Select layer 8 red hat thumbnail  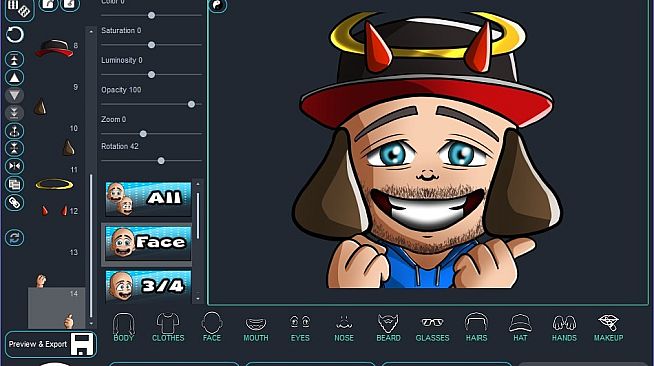click(x=54, y=48)
